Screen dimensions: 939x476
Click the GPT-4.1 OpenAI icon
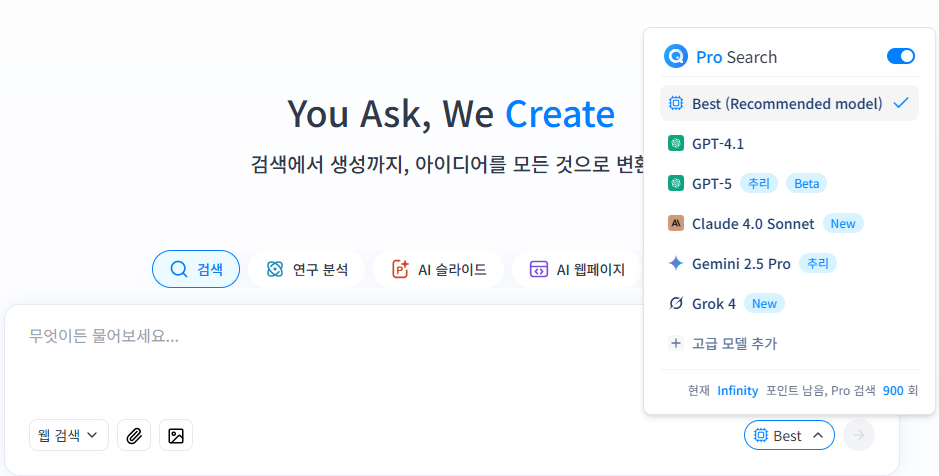[676, 144]
